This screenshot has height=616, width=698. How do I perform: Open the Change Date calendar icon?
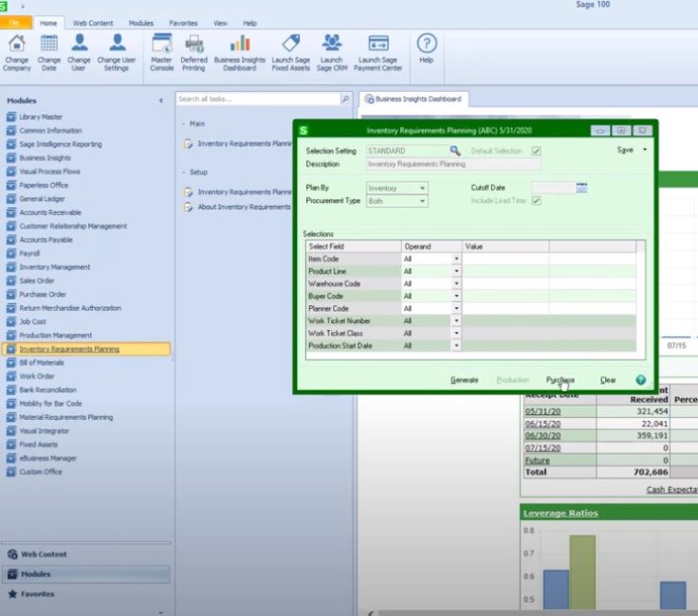pyautogui.click(x=49, y=52)
